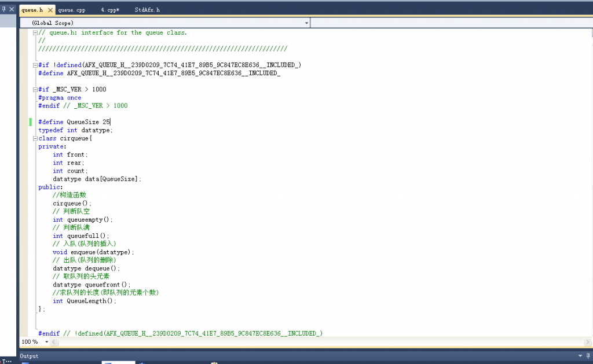Click the 'int front;' declaration
593x364 pixels.
[70, 155]
